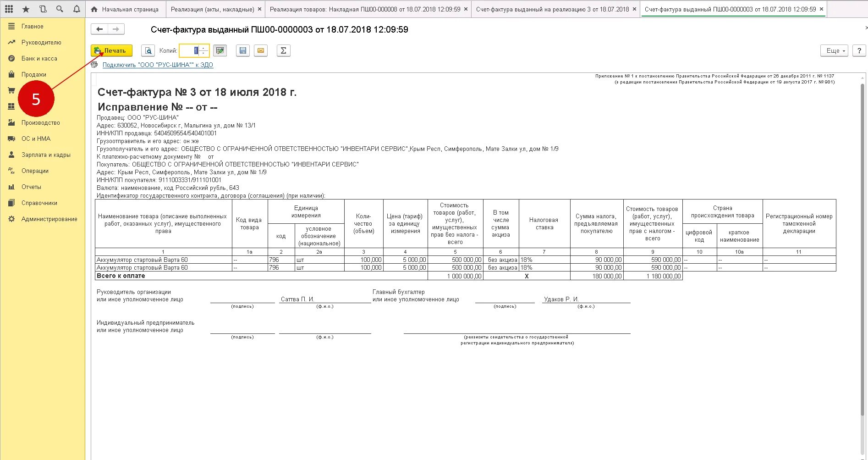Click the Банк и касса ruble icon
The image size is (868, 460).
pyautogui.click(x=11, y=58)
